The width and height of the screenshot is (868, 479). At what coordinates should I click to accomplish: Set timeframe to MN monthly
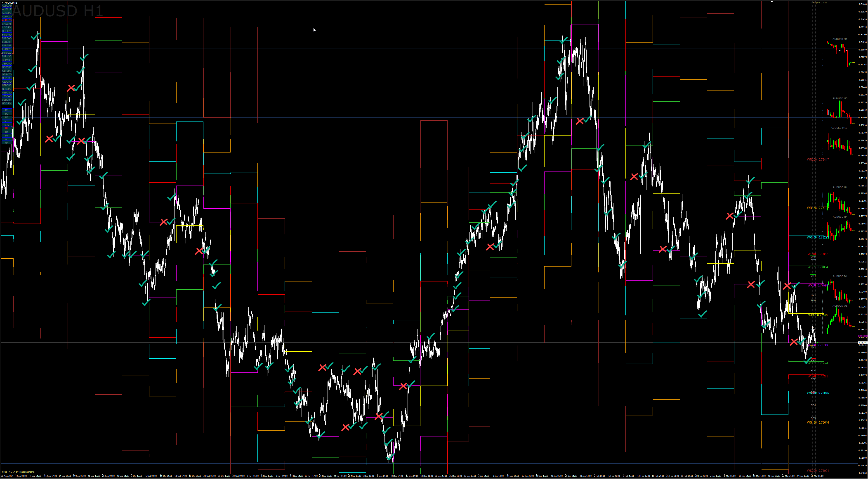pyautogui.click(x=7, y=143)
